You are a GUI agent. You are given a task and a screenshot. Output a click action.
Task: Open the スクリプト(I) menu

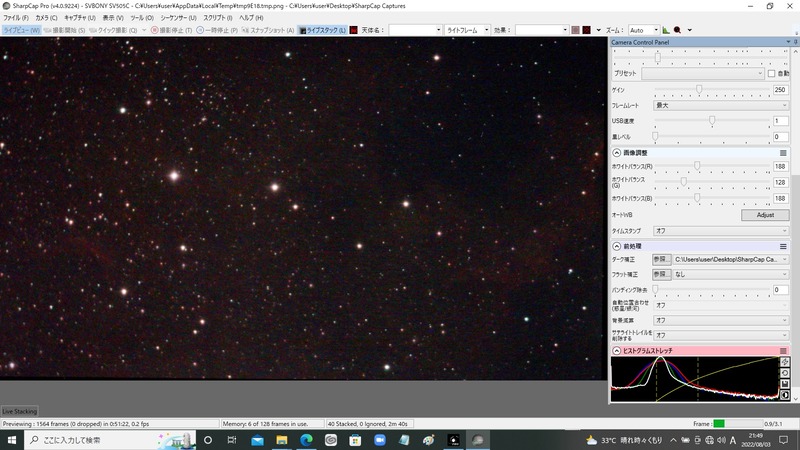(x=218, y=18)
